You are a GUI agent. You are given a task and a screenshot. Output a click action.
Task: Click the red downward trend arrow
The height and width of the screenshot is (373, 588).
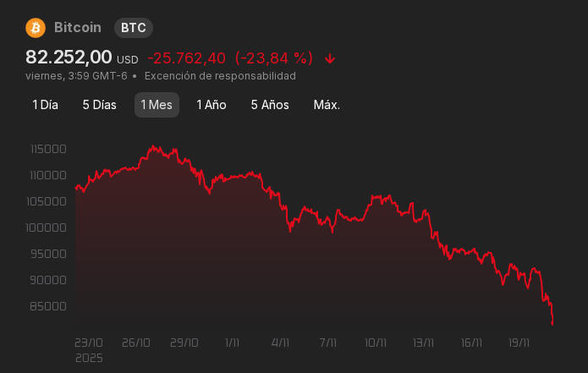[330, 58]
